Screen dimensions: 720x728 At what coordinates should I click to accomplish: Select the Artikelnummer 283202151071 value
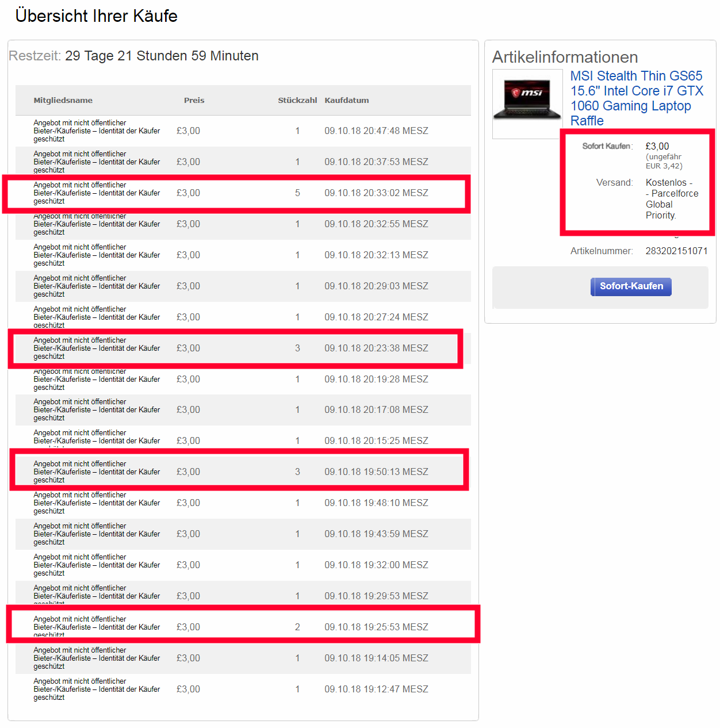[676, 251]
